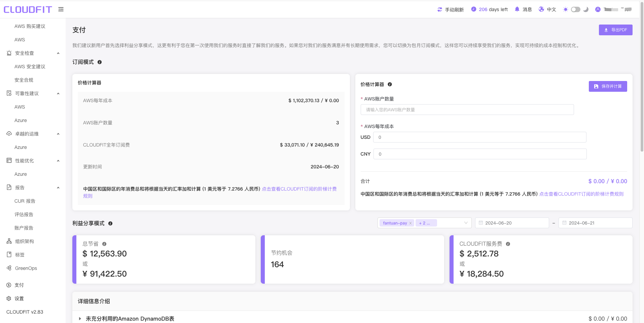This screenshot has height=323, width=644.
Task: Click the AWS账户数量 input field
Action: click(467, 110)
